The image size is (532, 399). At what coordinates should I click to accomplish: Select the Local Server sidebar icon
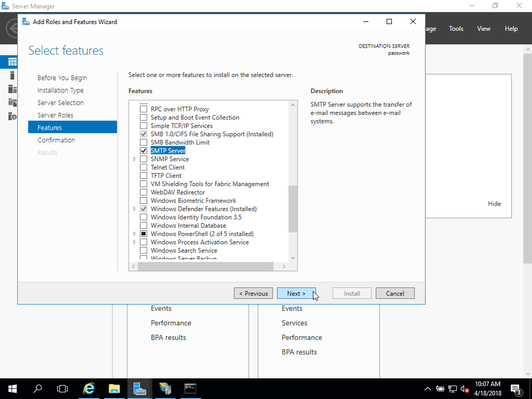[12, 76]
